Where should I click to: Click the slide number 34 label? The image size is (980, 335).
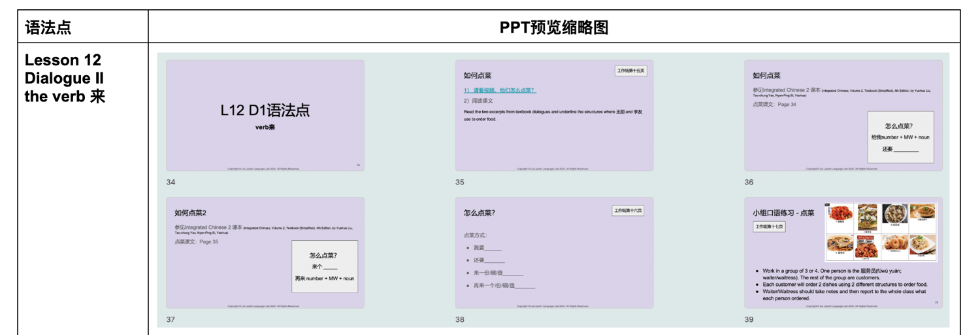point(171,182)
